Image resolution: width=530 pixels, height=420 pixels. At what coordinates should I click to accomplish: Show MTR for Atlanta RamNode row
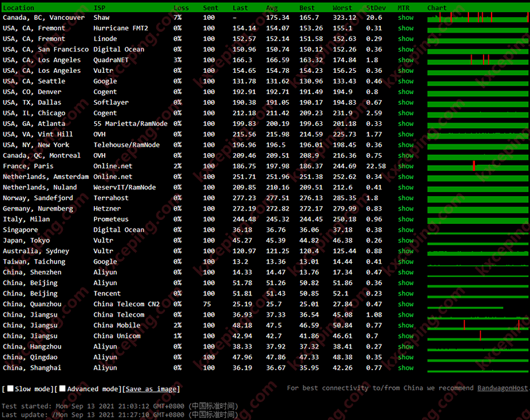click(405, 124)
